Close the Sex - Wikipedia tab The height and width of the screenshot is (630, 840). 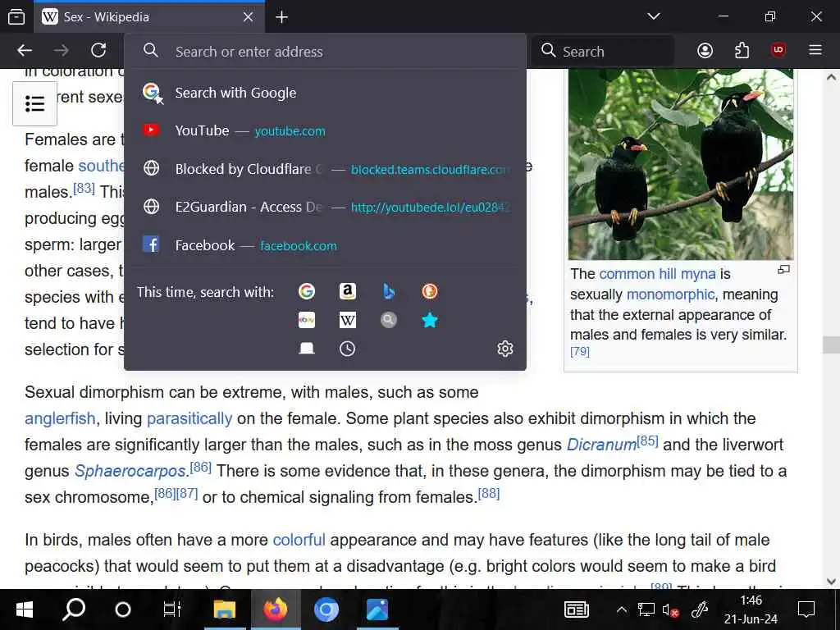click(x=248, y=17)
